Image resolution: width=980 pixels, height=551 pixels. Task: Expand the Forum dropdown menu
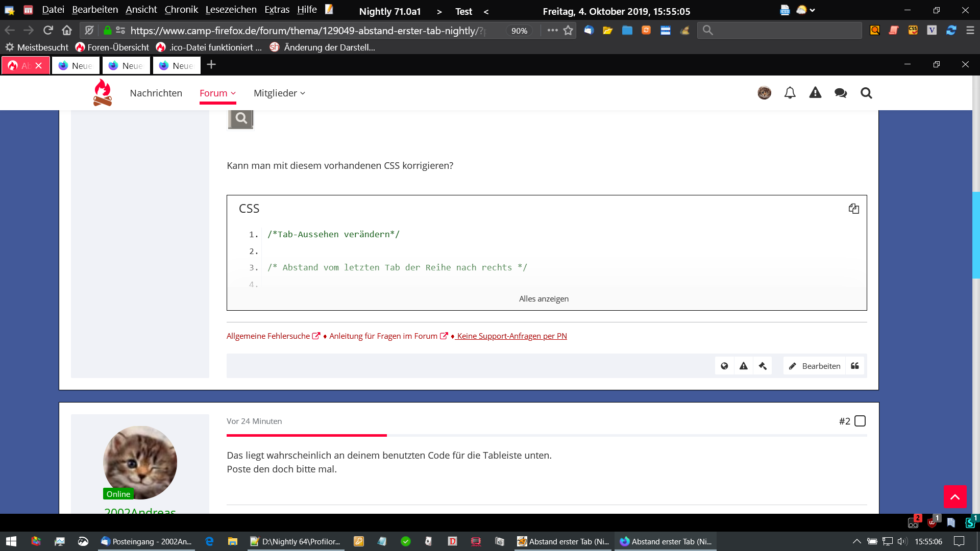click(x=217, y=93)
